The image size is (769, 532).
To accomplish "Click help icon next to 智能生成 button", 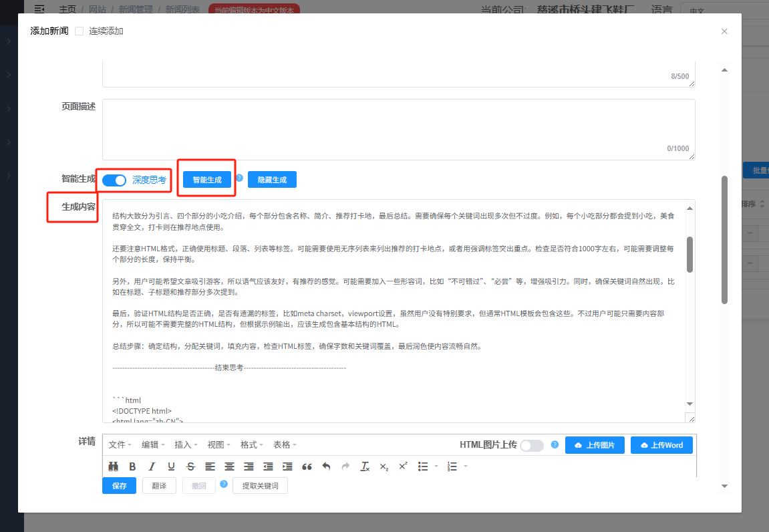I will click(239, 178).
